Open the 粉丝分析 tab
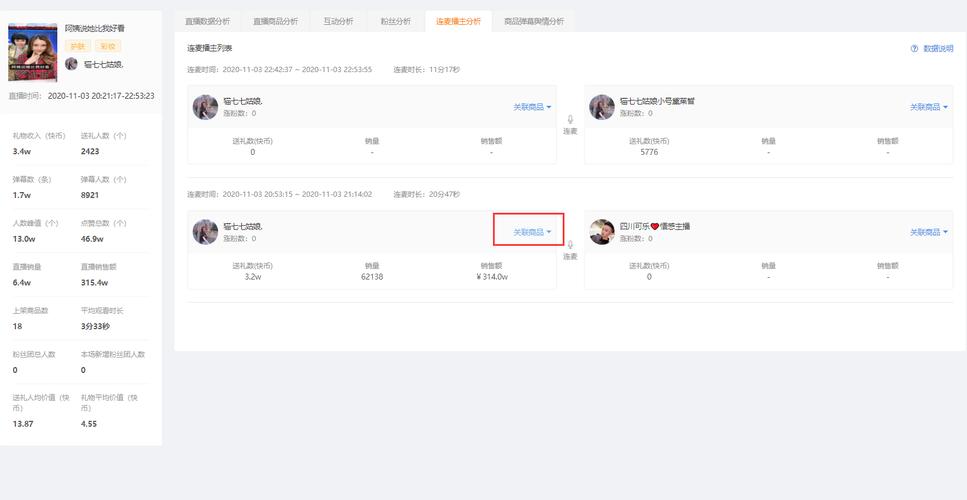 coord(395,21)
